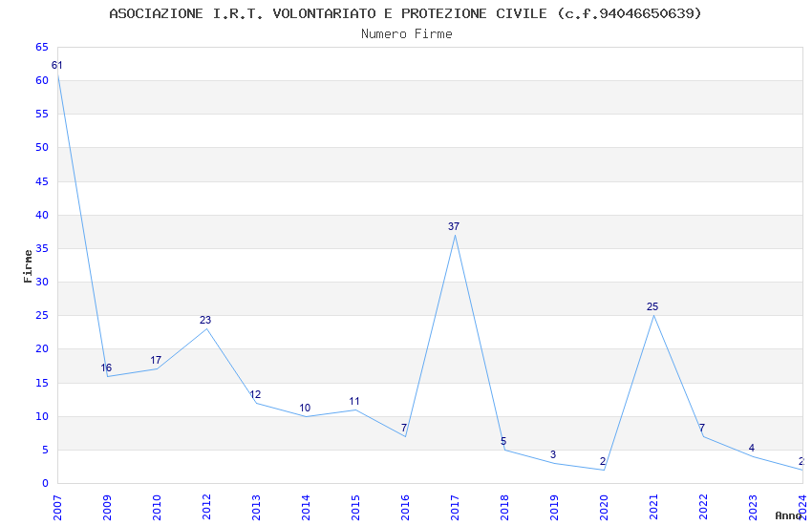
Task: Select the 2019 year label on x-axis
Action: point(554,508)
